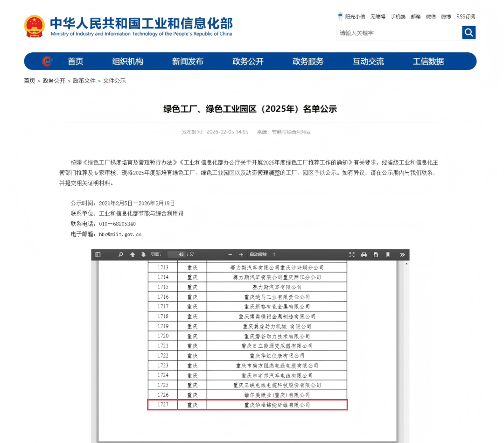Open the PDF tools overflow menu
This screenshot has height=443, width=504.
point(402,254)
